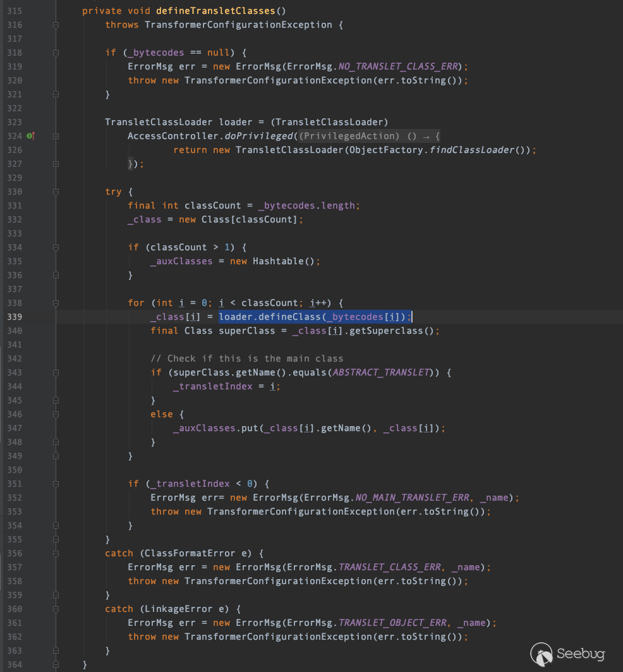Collapse the try block on line 330
Screen dimensions: 623x672
pos(56,192)
